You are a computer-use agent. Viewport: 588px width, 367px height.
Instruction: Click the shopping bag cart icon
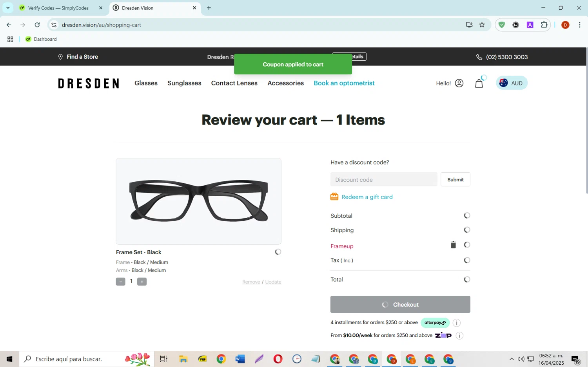coord(479,83)
